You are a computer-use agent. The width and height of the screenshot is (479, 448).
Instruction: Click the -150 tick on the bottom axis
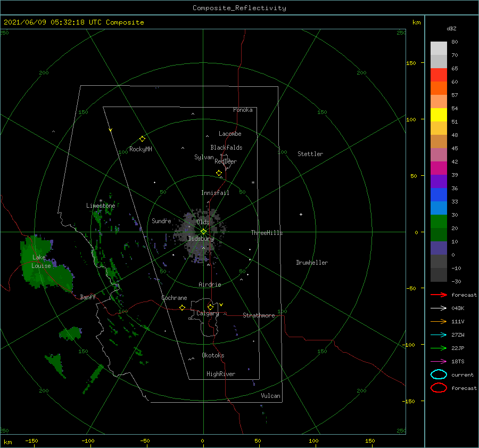31,441
